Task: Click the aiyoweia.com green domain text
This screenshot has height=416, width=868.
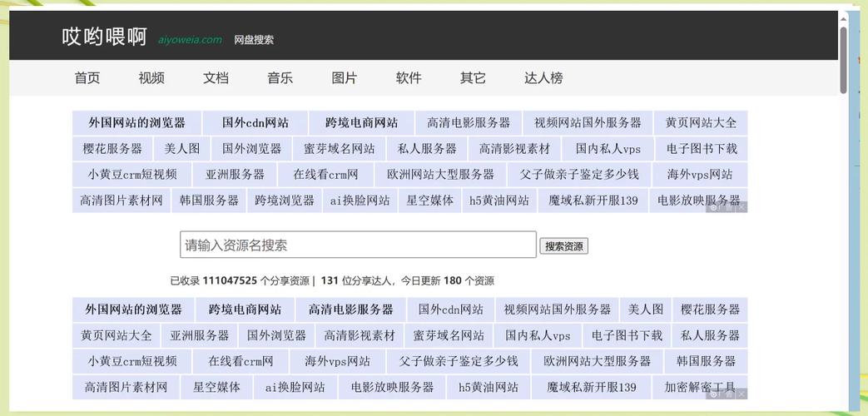Action: pos(190,40)
